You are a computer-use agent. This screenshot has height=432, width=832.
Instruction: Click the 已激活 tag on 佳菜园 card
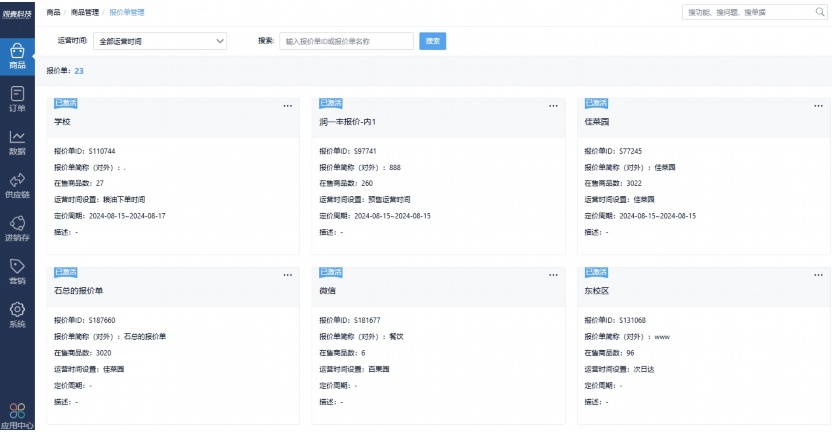(596, 103)
